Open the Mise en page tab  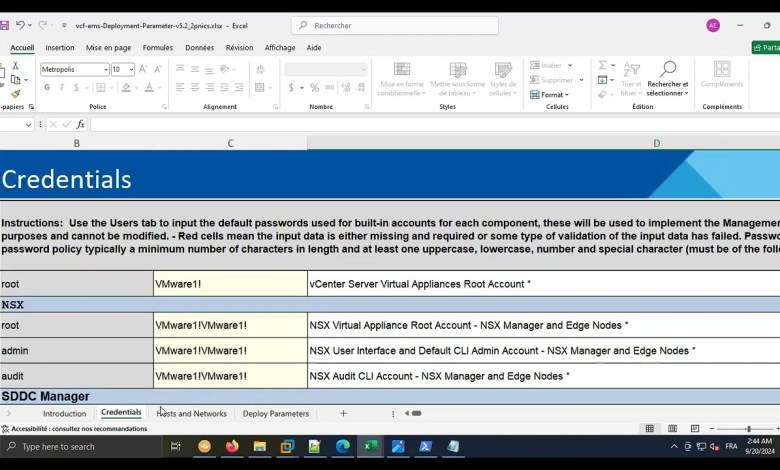[x=108, y=48]
